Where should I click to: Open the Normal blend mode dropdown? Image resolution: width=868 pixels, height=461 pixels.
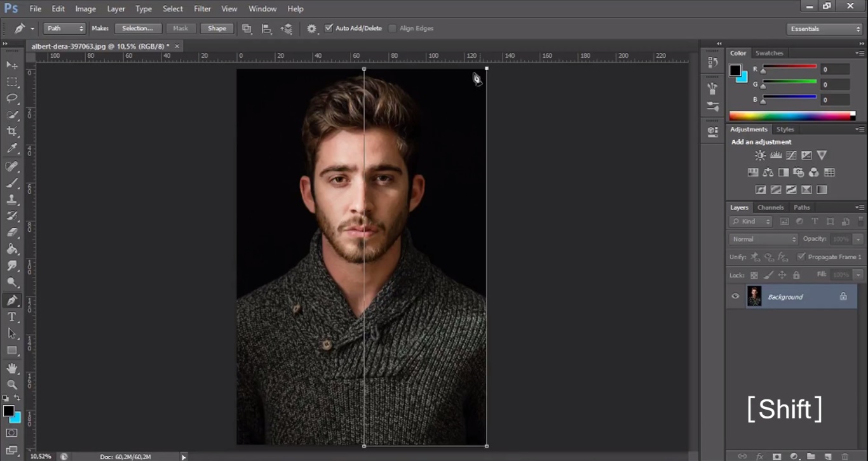[x=763, y=239]
